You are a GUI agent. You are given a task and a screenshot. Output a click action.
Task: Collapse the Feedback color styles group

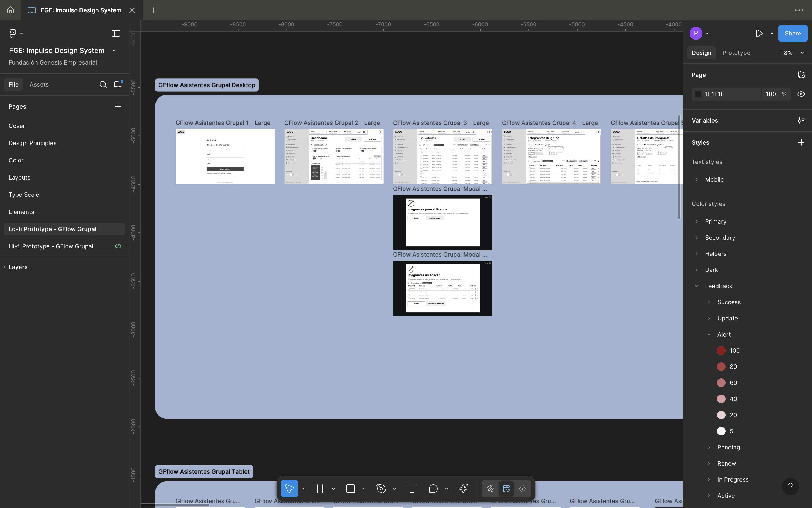pos(697,286)
